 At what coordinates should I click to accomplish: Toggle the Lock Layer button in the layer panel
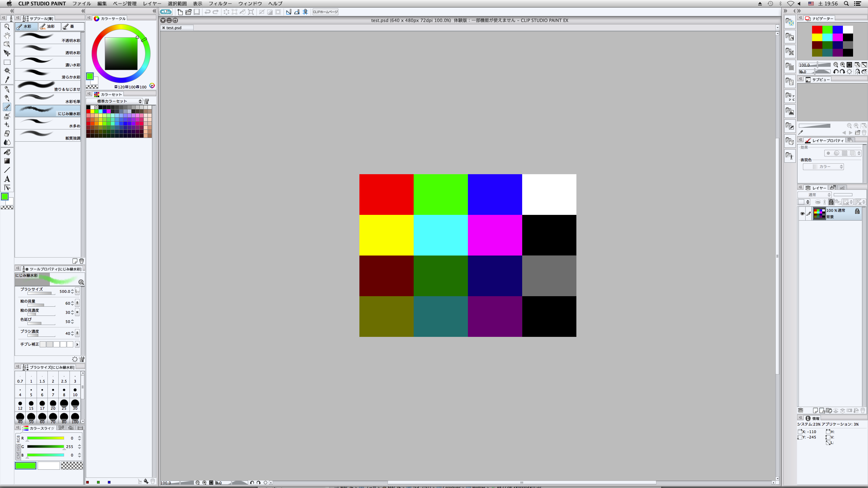point(831,202)
